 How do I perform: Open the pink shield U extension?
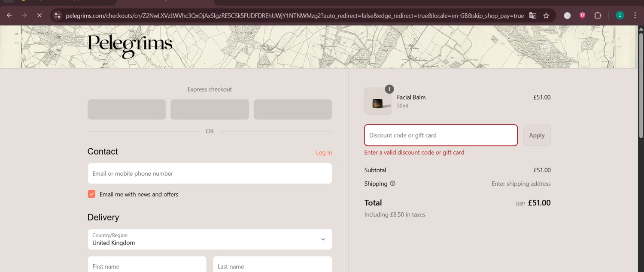582,15
